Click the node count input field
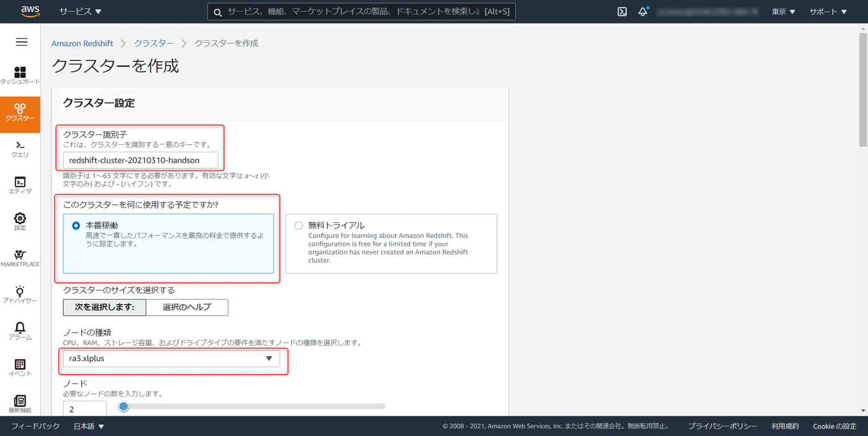This screenshot has height=436, width=868. click(85, 409)
